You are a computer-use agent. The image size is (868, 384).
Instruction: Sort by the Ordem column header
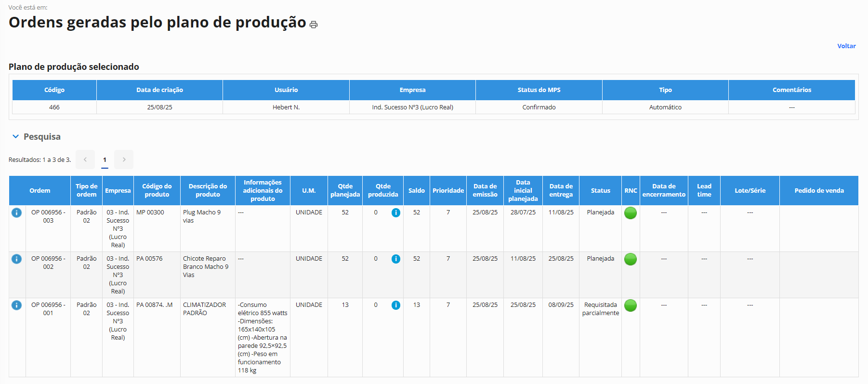pos(39,191)
